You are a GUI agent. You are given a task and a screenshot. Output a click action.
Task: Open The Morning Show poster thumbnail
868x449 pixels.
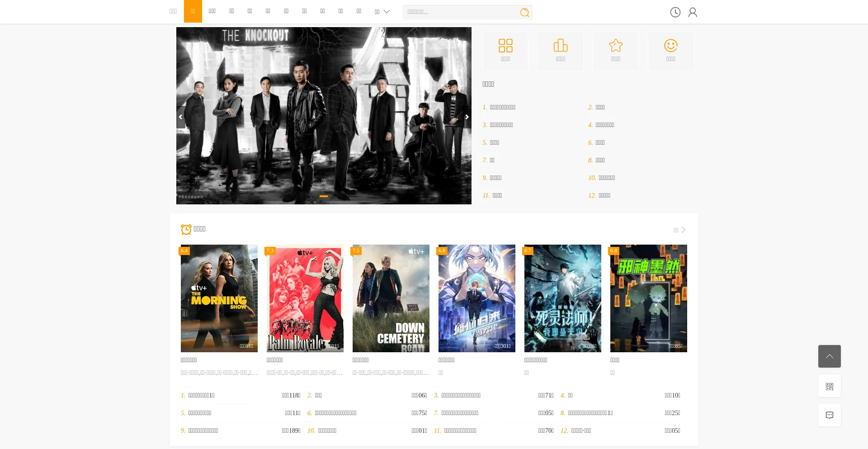[x=219, y=298]
